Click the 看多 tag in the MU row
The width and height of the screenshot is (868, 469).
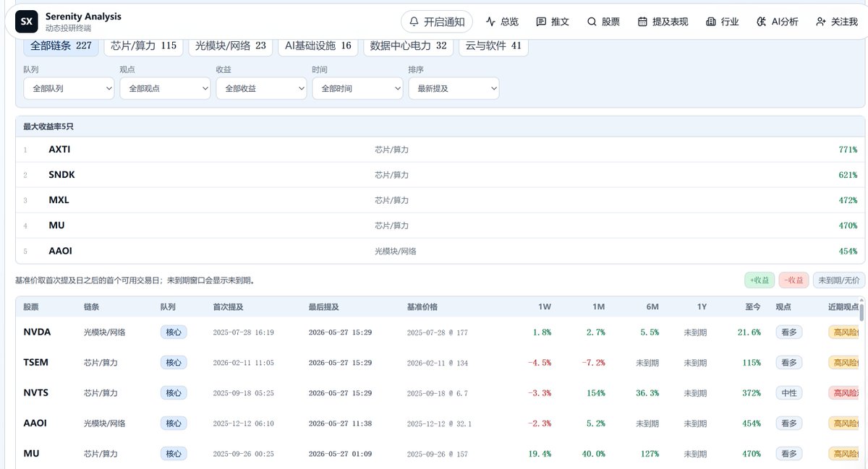coord(789,454)
